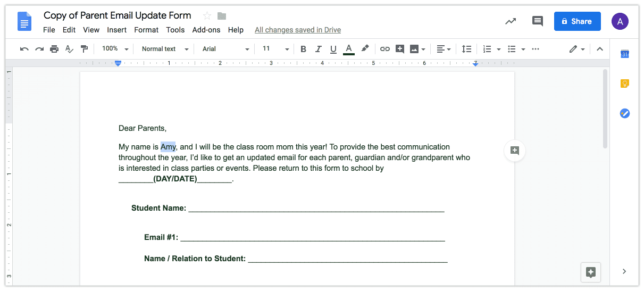Toggle Underline formatting

click(x=333, y=49)
